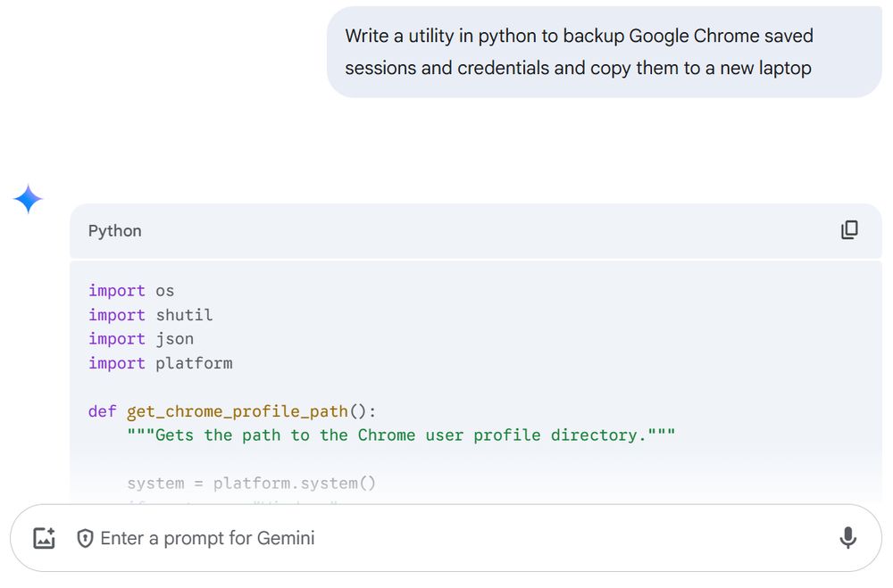Image resolution: width=893 pixels, height=588 pixels.
Task: Click the Gemini sparkle icon
Action: point(28,199)
